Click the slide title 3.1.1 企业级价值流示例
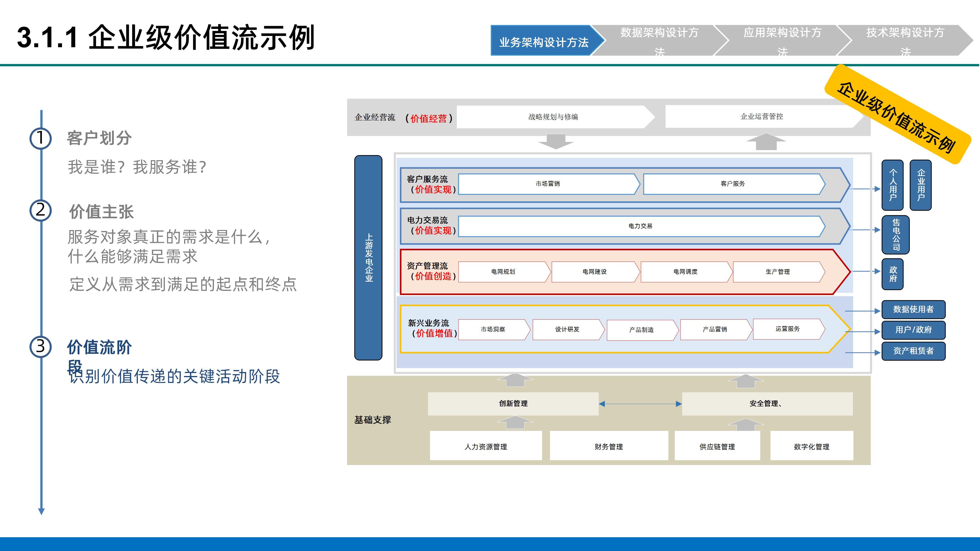Viewport: 980px width, 551px height. 166,38
